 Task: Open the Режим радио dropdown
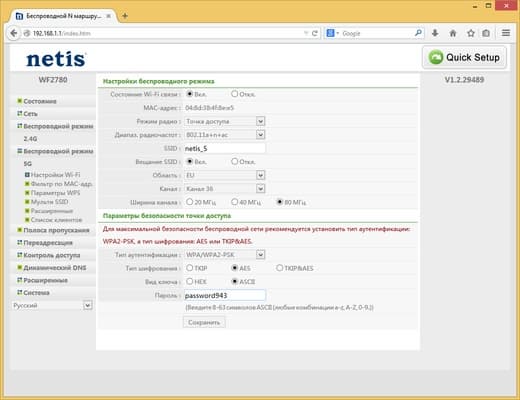tap(225, 121)
